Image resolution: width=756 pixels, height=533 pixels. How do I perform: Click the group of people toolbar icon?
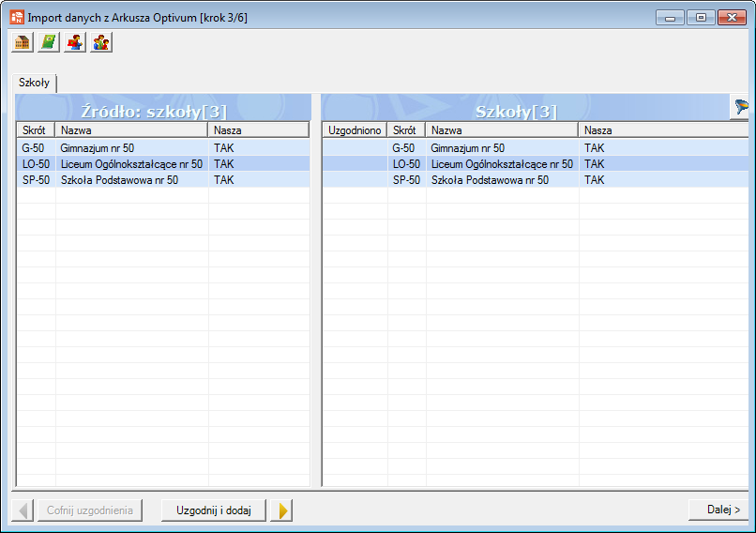pyautogui.click(x=101, y=42)
